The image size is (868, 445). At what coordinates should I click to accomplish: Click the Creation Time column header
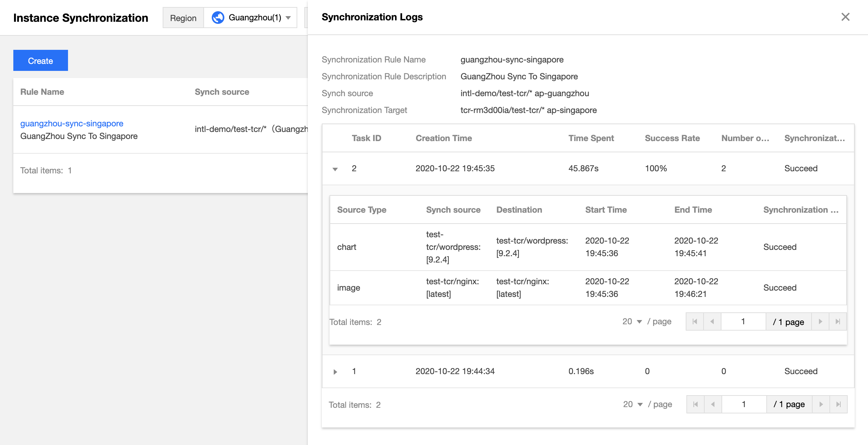[x=444, y=138]
